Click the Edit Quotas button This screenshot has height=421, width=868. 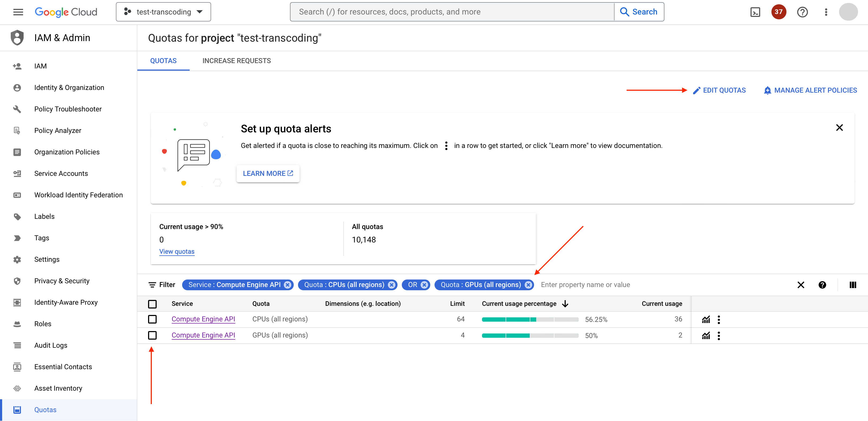(x=719, y=90)
